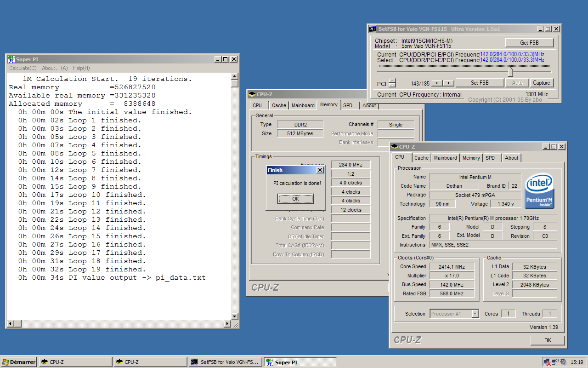
Task: Click OK in the Finish dialog
Action: [296, 199]
